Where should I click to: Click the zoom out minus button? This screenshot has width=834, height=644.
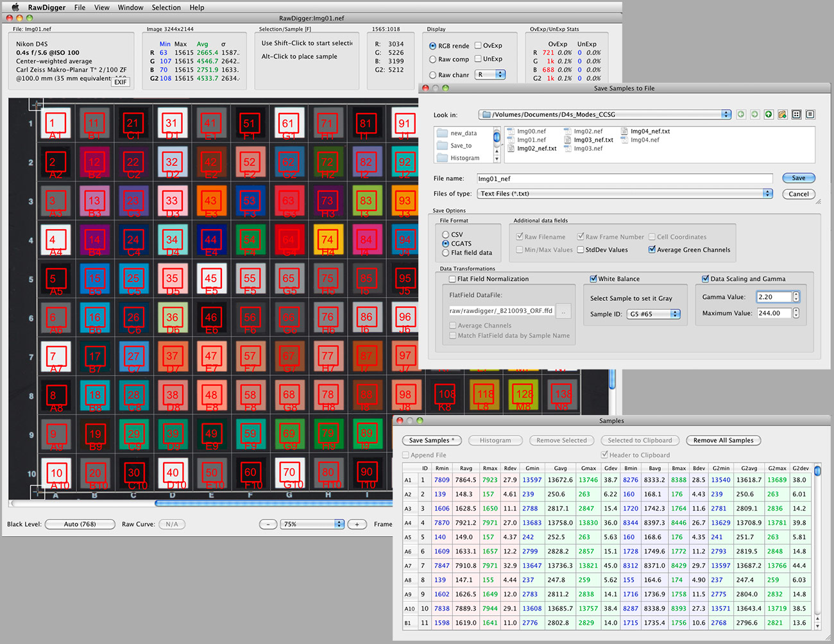pos(268,524)
